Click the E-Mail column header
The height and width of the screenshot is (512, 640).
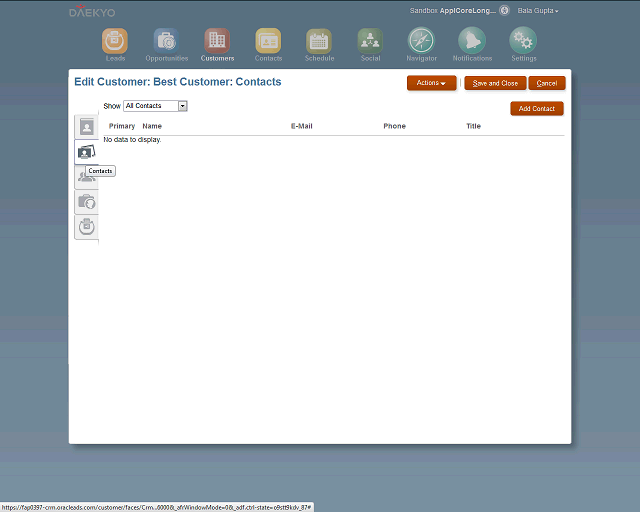(x=302, y=126)
